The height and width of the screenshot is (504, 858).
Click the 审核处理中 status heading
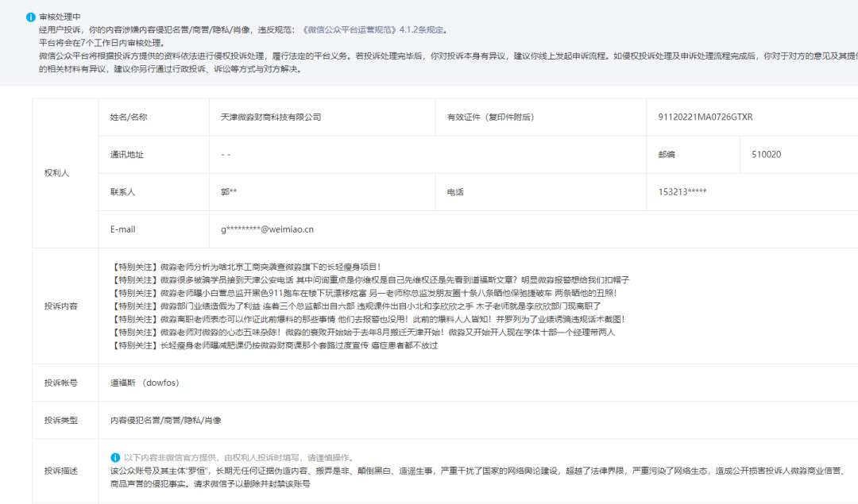tap(60, 17)
